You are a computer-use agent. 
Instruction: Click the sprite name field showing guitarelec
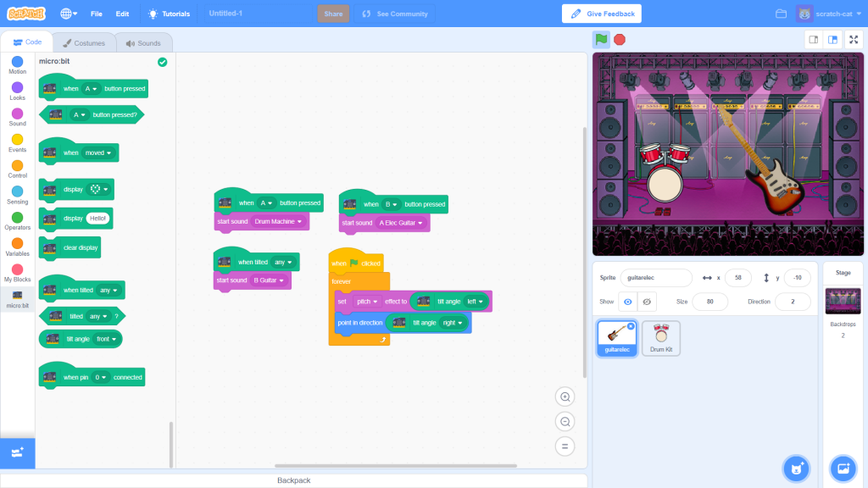pyautogui.click(x=657, y=277)
